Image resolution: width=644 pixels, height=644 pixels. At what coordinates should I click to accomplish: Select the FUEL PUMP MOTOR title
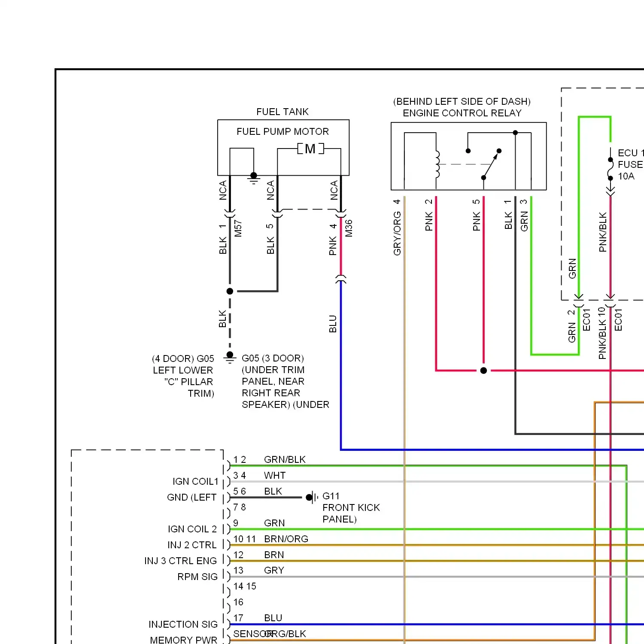283,131
